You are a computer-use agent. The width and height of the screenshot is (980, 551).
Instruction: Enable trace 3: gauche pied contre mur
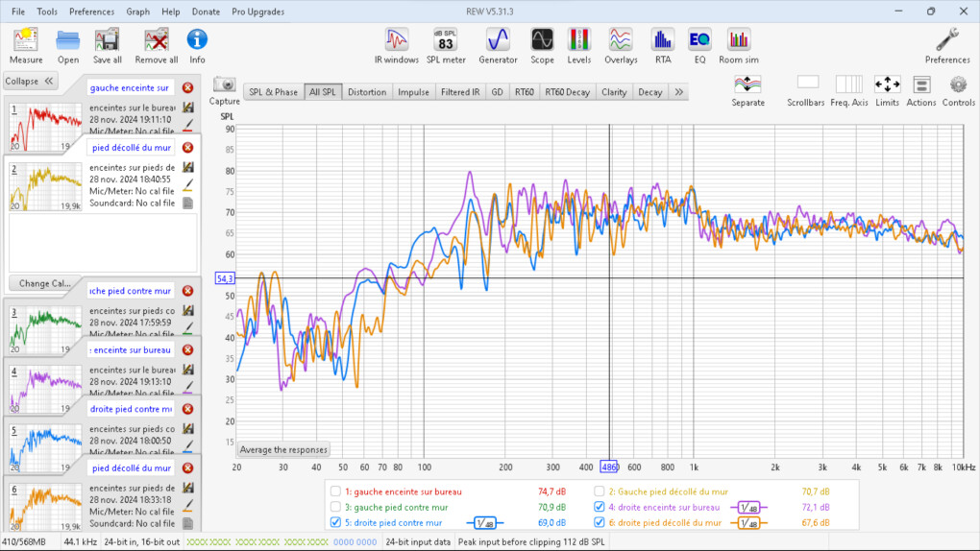pyautogui.click(x=335, y=507)
